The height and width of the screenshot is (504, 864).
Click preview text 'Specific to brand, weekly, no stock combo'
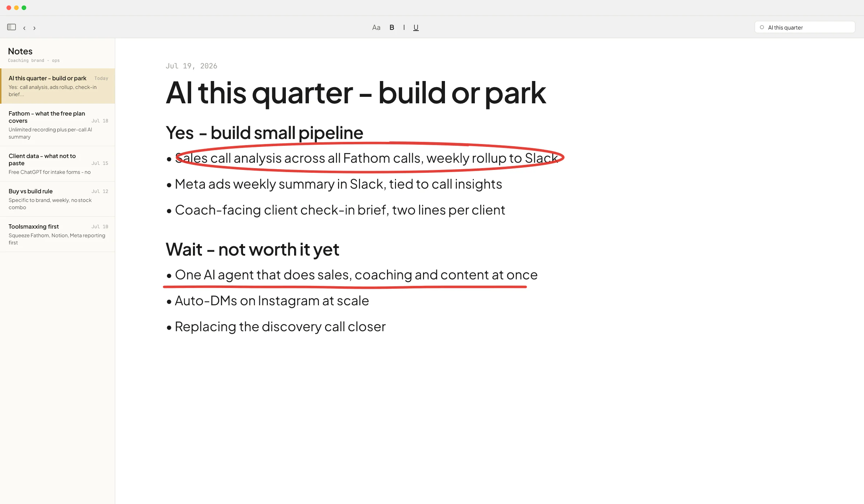(50, 204)
